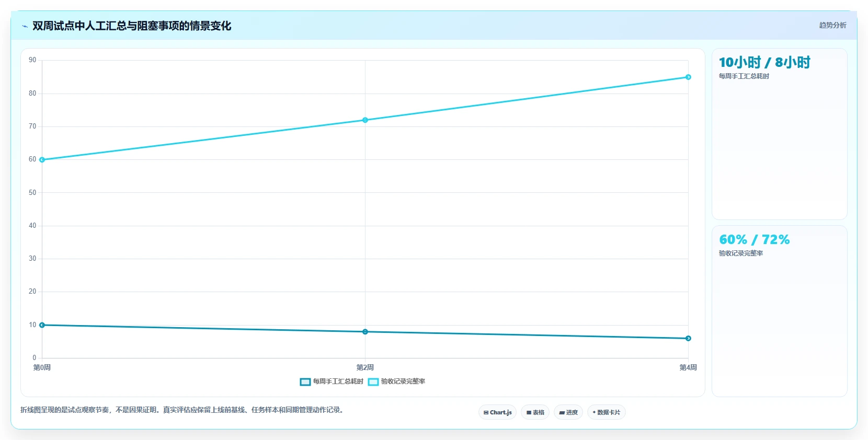The image size is (868, 440).
Task: Click the 50 y-axis label
Action: (32, 193)
